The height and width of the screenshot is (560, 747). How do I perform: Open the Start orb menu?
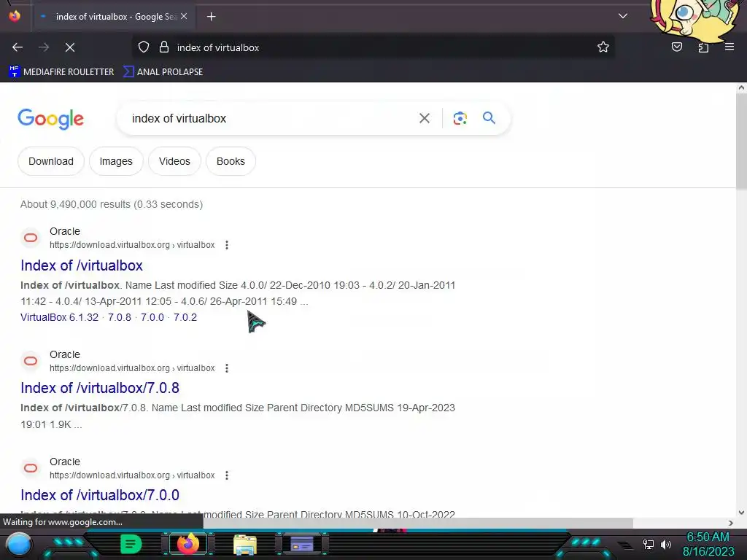coord(19,544)
